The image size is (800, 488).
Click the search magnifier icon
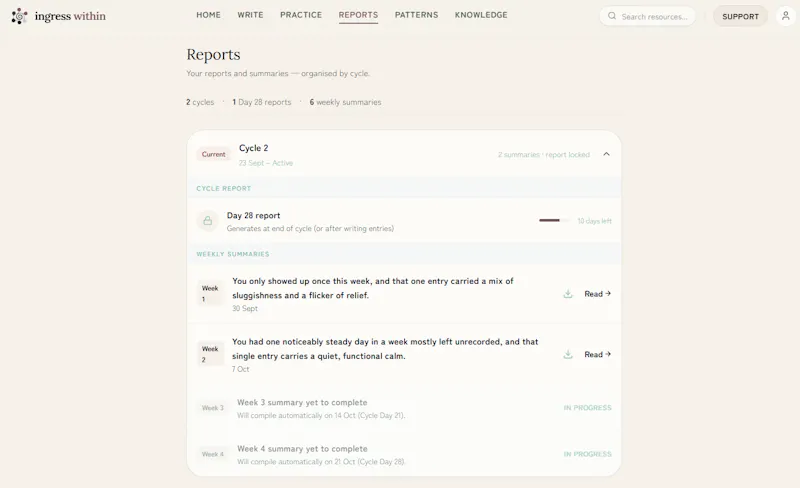(x=612, y=16)
